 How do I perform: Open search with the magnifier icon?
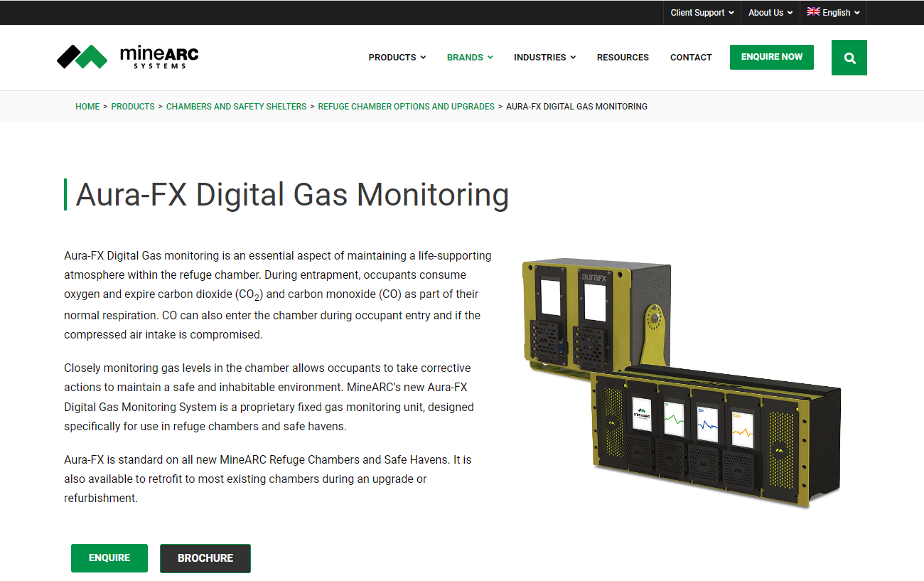coord(849,58)
